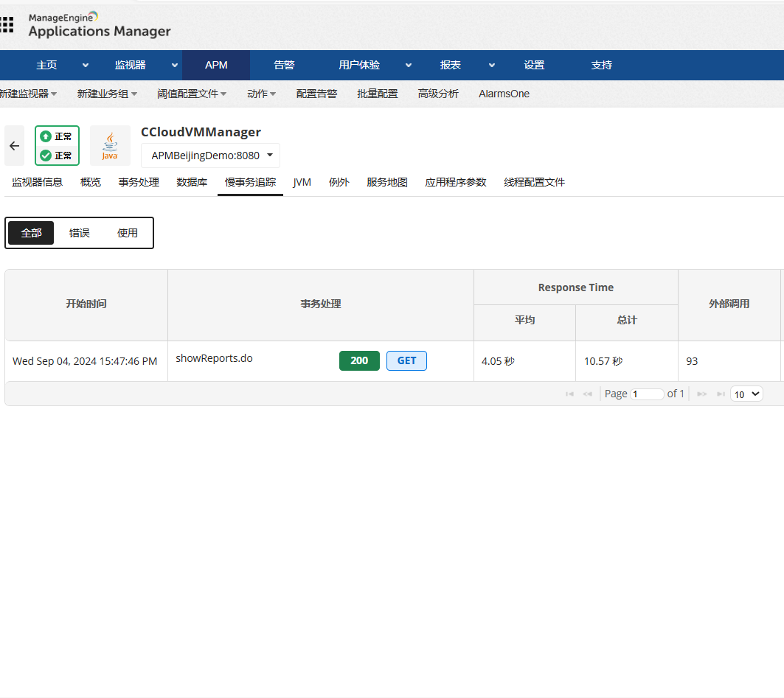
Task: Open the 主页 main menu
Action: [46, 65]
